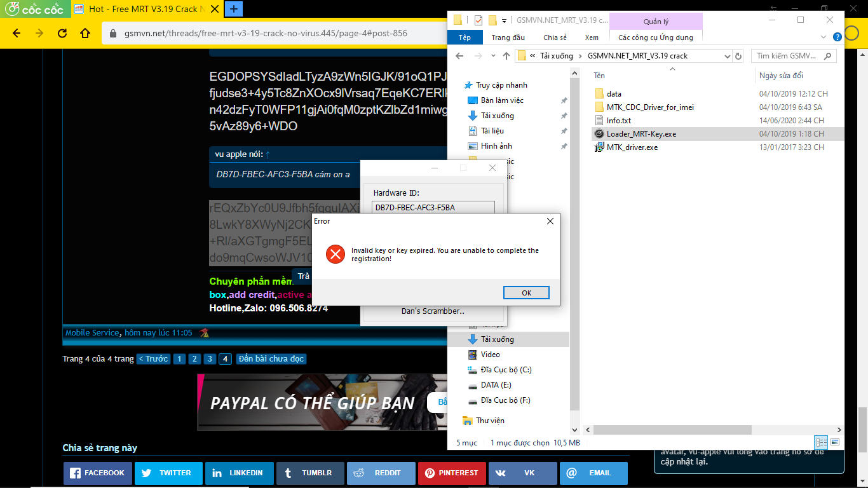Share the page on Pinterest
868x488 pixels.
point(452,473)
